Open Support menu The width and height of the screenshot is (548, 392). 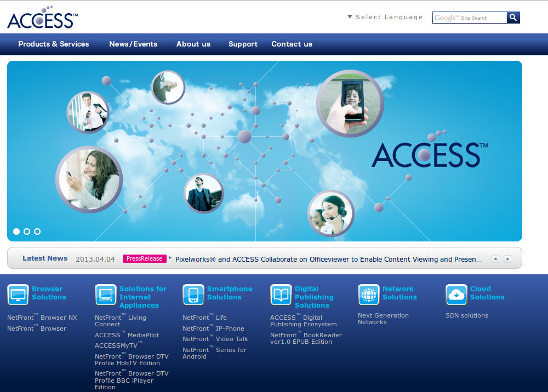(x=243, y=44)
